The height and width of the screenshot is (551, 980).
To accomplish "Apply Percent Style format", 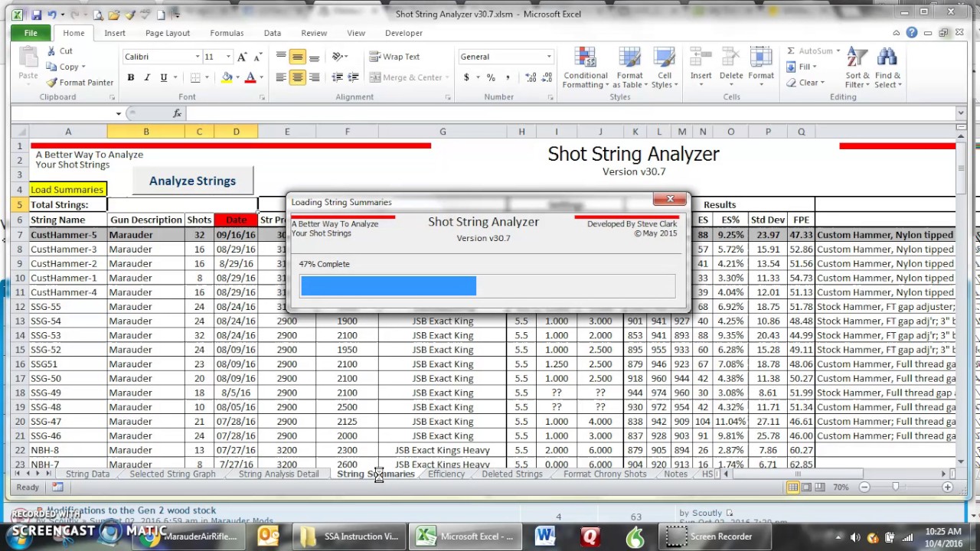I will (x=491, y=77).
